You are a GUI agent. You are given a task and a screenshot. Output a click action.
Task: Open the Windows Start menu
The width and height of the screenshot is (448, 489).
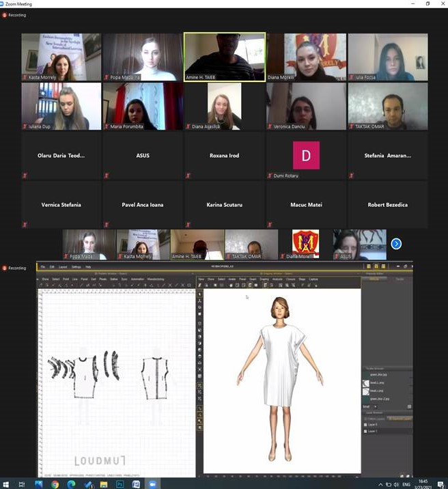[5, 484]
